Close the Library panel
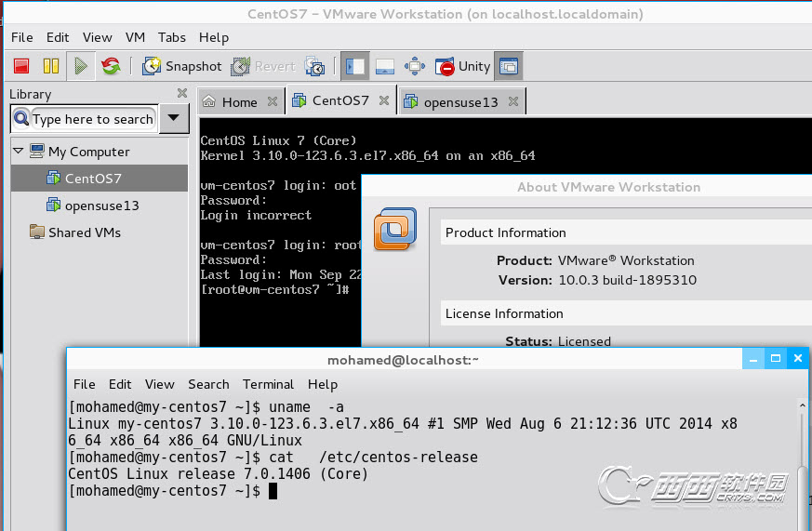Image resolution: width=812 pixels, height=531 pixels. coord(182,93)
